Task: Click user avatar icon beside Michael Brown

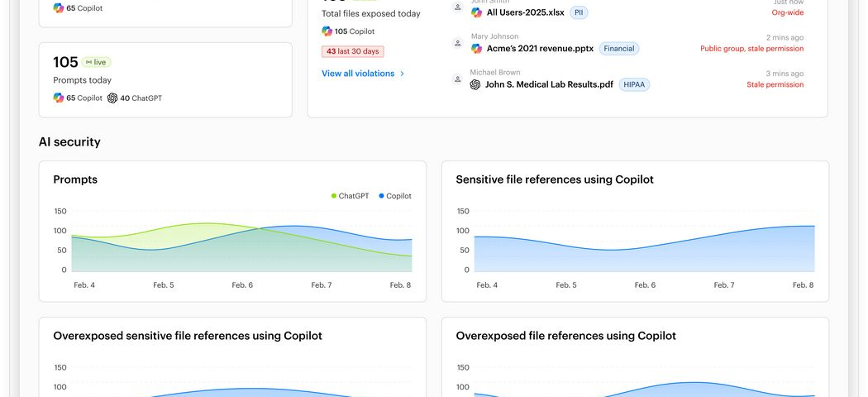Action: click(457, 79)
